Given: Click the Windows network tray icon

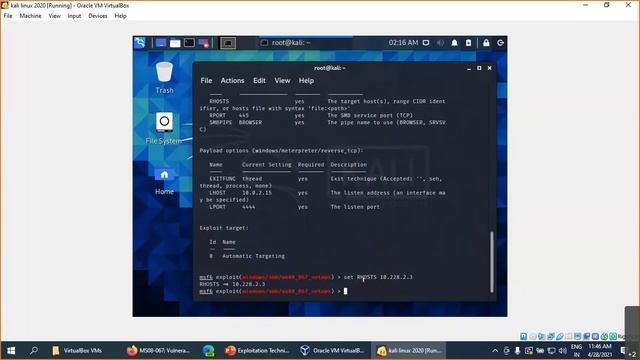Looking at the screenshot, I should coord(551,351).
